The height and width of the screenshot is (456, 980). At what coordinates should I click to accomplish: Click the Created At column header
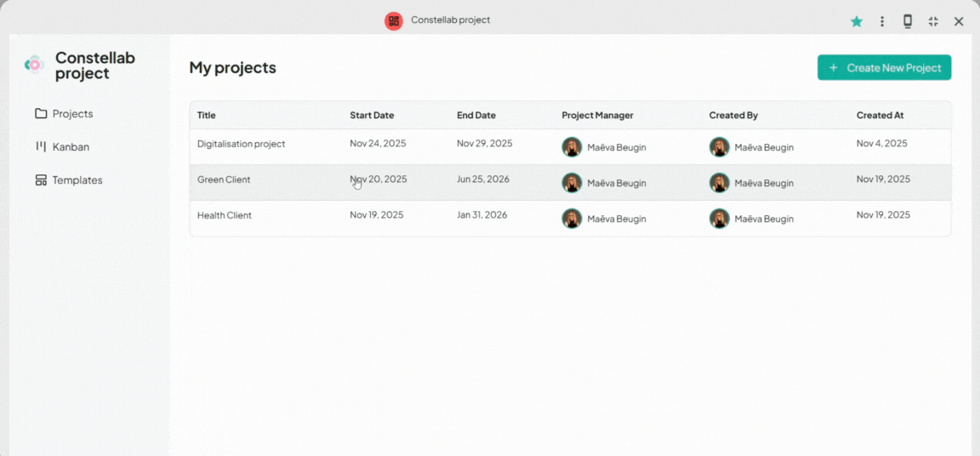click(880, 116)
